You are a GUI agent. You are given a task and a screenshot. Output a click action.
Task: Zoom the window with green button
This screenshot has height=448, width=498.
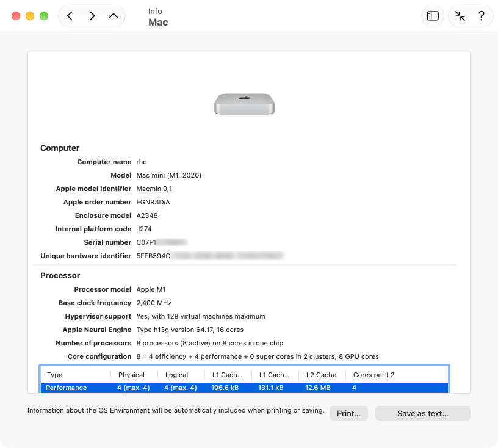pos(44,16)
